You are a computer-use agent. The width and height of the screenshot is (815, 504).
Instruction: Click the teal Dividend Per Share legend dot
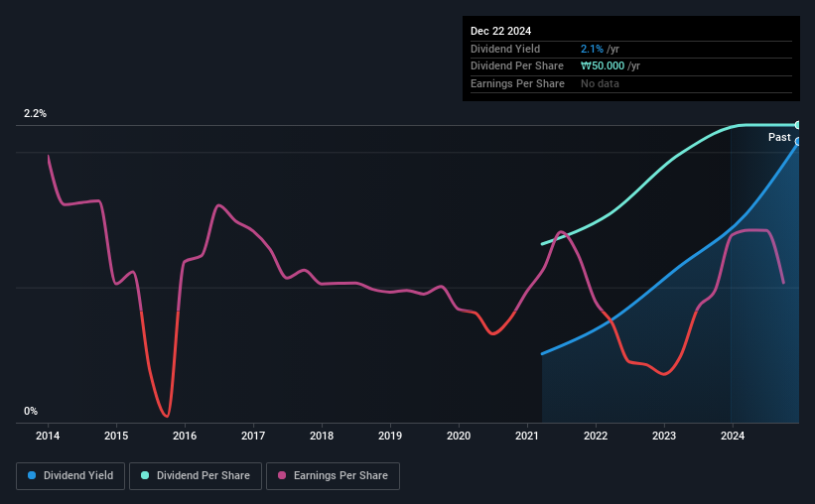(145, 475)
